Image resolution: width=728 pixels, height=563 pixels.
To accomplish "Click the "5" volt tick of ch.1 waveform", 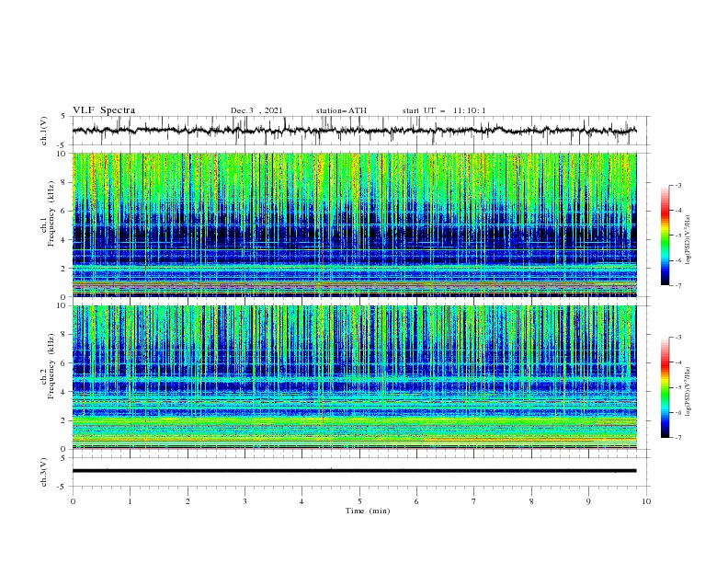I will tap(63, 117).
